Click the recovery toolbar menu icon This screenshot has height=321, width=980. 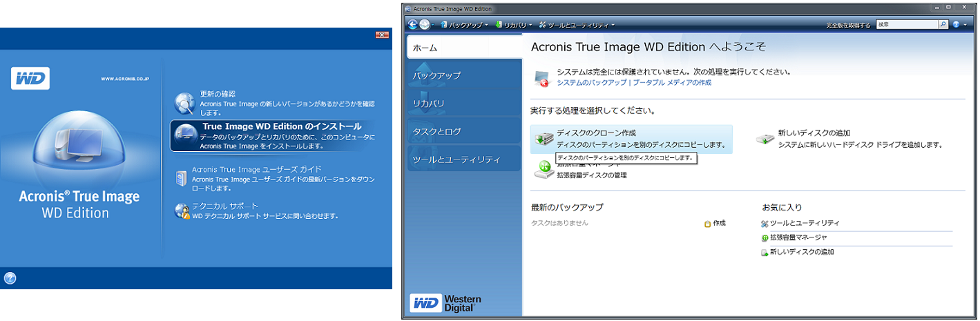(499, 25)
